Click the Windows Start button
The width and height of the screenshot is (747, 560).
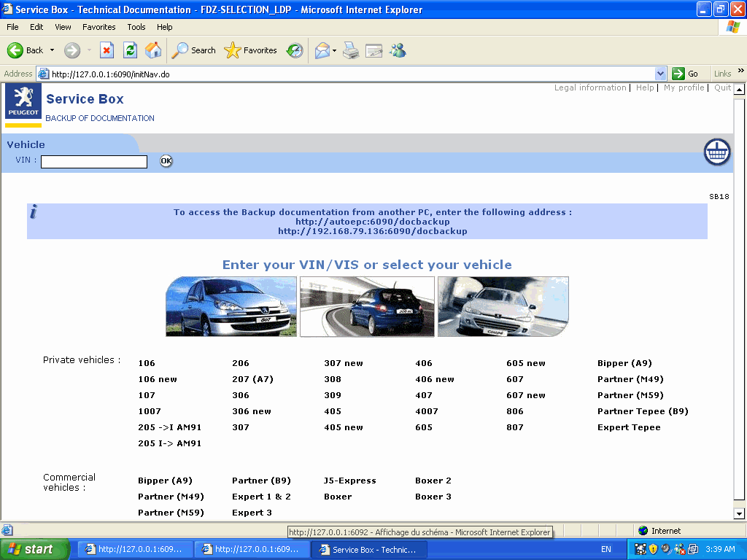point(34,549)
